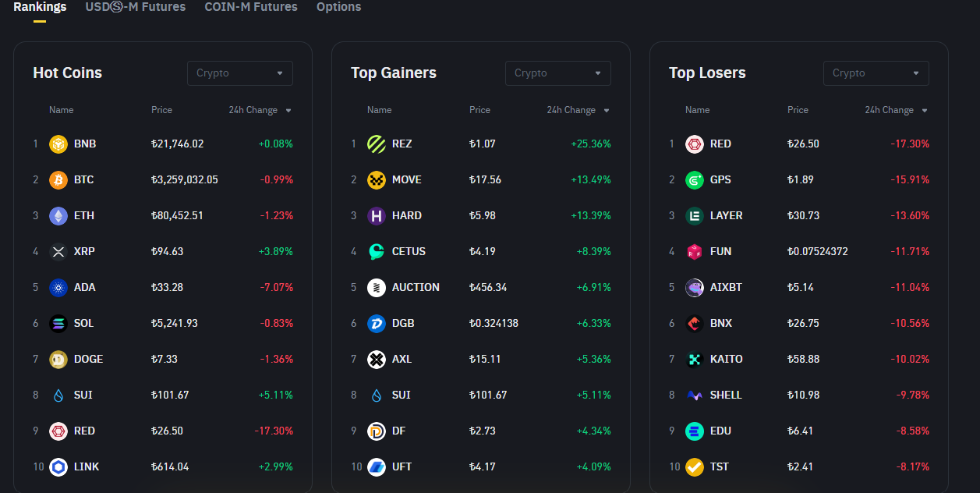
Task: Open the XRP row in Hot Coins
Action: pos(84,252)
